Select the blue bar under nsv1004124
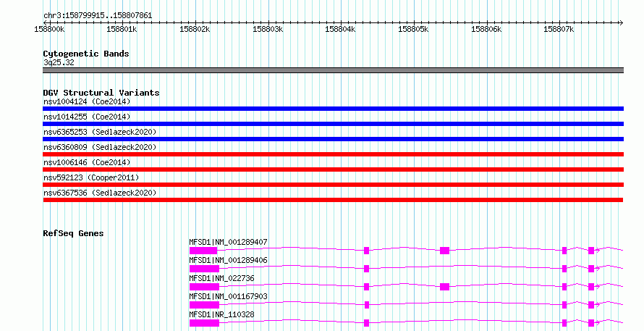 (333, 109)
